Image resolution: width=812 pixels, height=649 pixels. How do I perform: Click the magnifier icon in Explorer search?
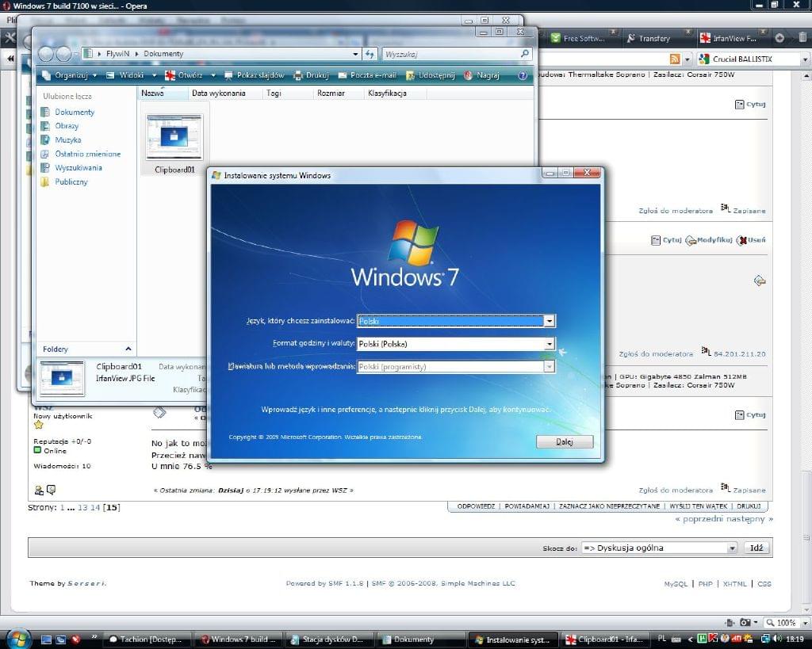[525, 53]
